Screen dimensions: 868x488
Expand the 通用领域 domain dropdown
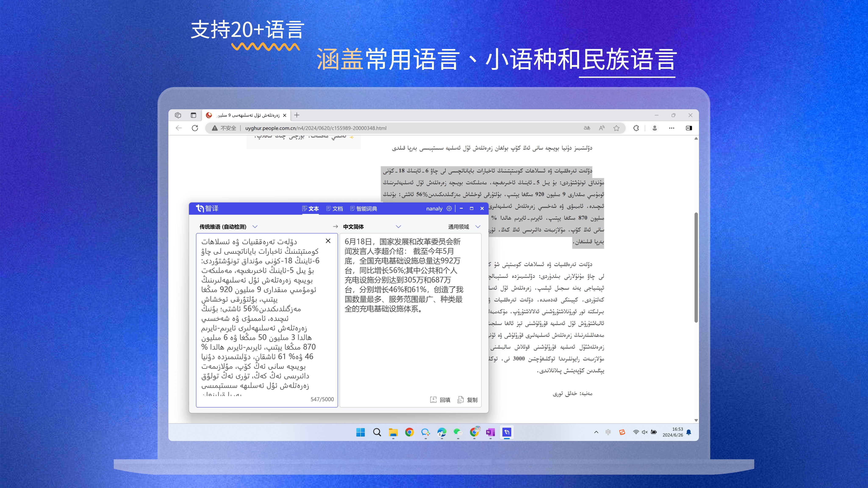coord(477,227)
